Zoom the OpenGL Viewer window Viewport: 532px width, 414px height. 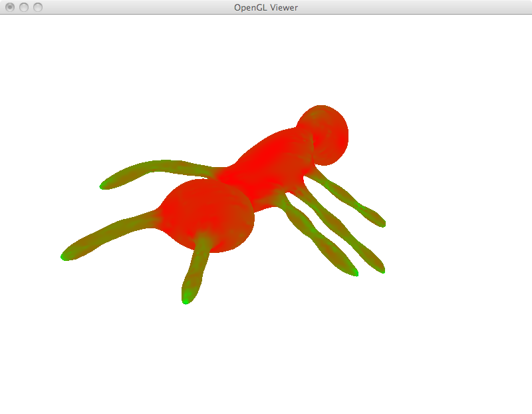38,7
